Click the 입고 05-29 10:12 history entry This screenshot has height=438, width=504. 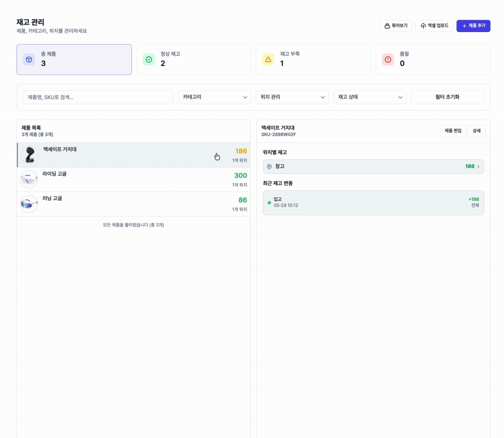(373, 203)
